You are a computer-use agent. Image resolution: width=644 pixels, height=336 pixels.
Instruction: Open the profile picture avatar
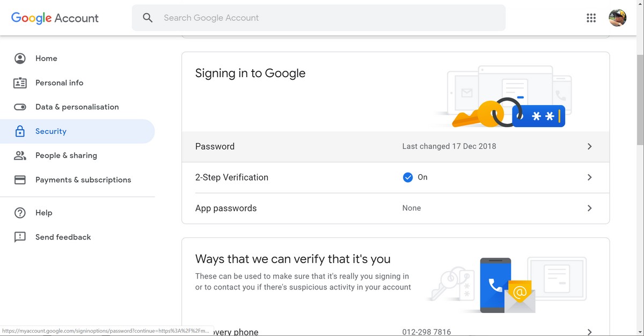pos(617,18)
